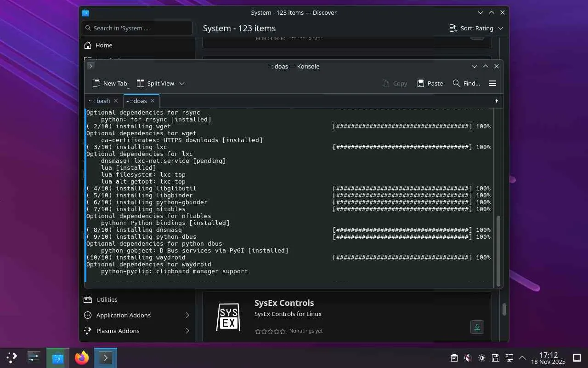Screen dimensions: 588x368
Task: Open the floppy disk tray icon
Action: pos(495,358)
